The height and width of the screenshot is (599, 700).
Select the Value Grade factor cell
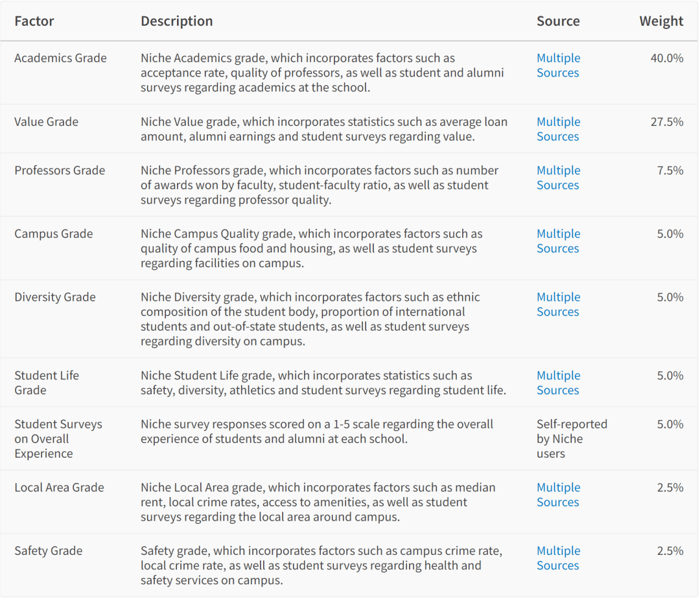pos(47,122)
